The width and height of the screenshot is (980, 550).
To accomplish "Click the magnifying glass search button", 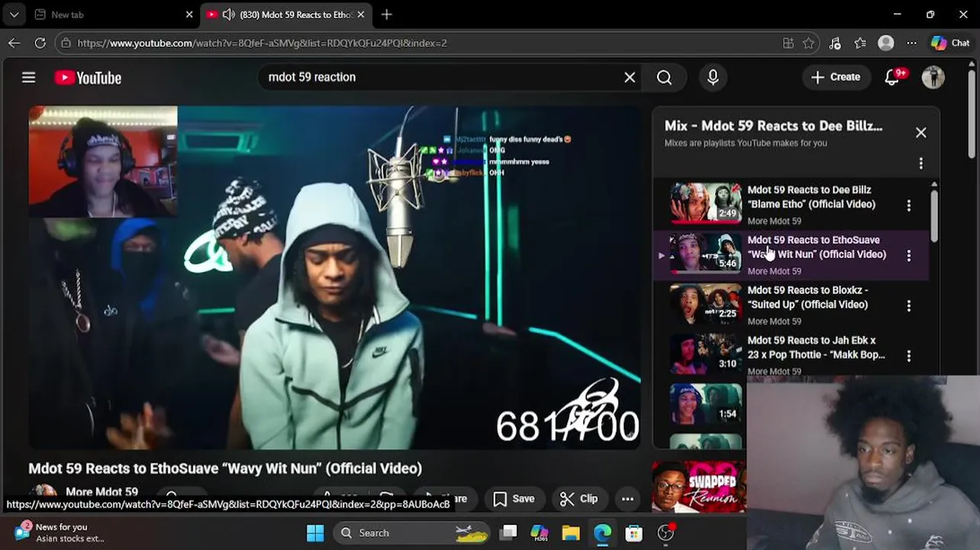I will [664, 77].
